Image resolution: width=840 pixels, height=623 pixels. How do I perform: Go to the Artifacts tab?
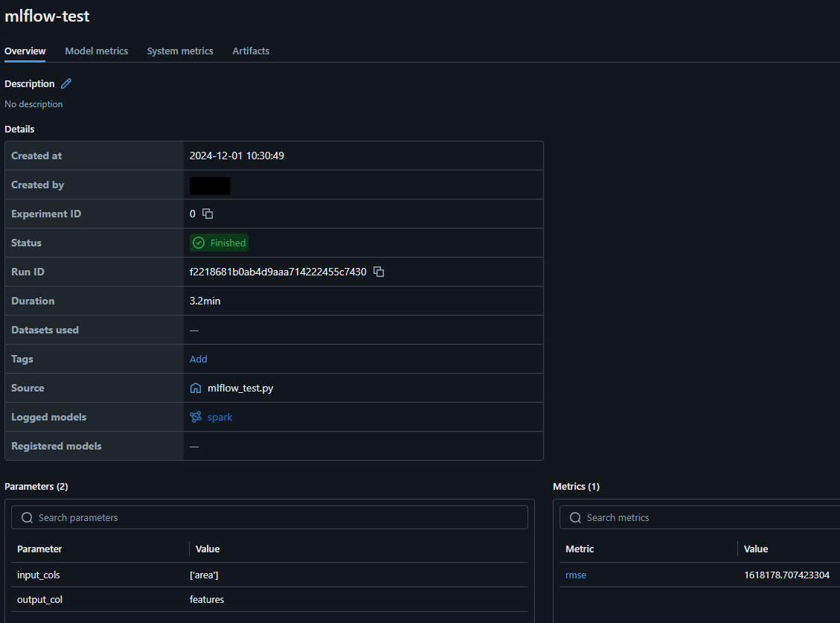point(251,51)
